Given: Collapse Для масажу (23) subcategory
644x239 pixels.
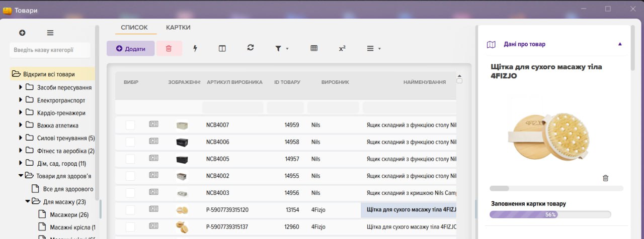Looking at the screenshot, I should 28,201.
